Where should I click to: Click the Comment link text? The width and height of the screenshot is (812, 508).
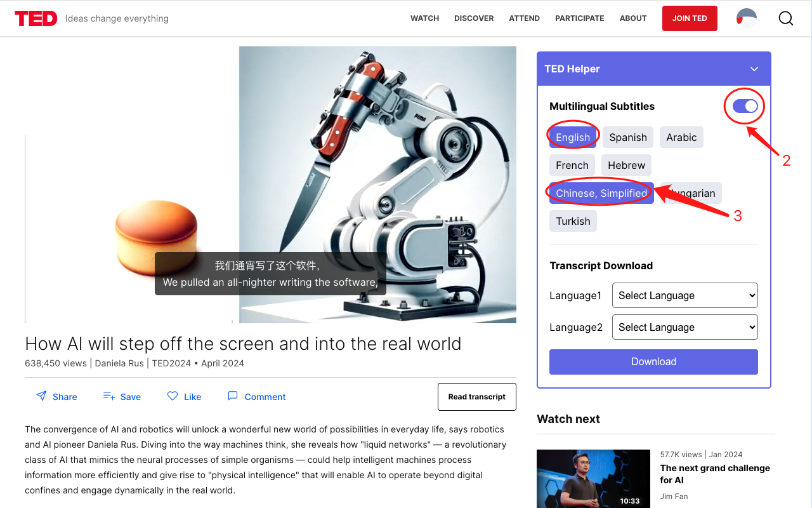265,397
